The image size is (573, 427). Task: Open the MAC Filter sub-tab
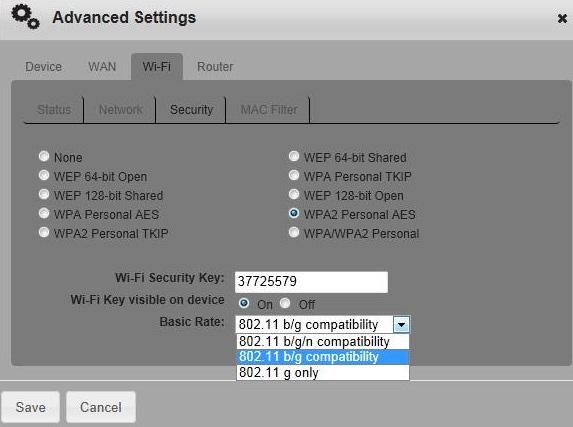(269, 110)
